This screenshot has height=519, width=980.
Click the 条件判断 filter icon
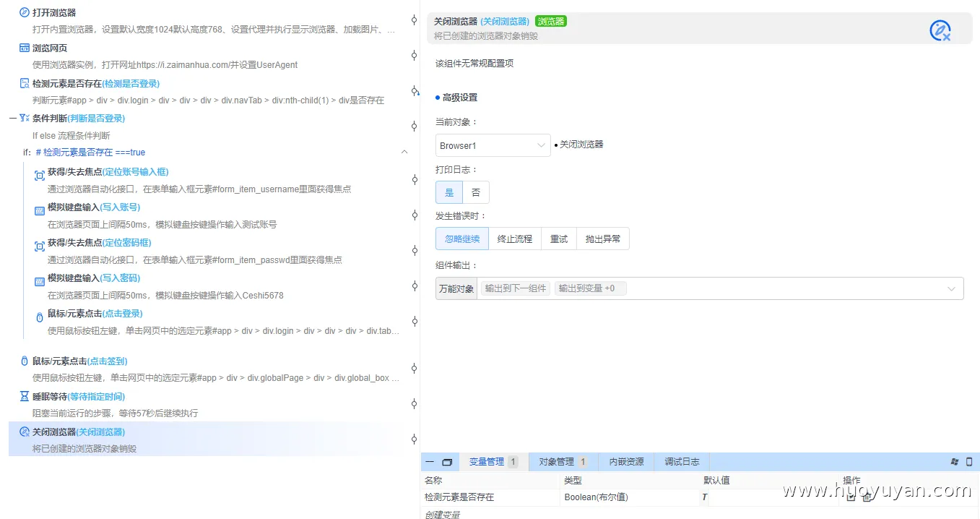[25, 118]
